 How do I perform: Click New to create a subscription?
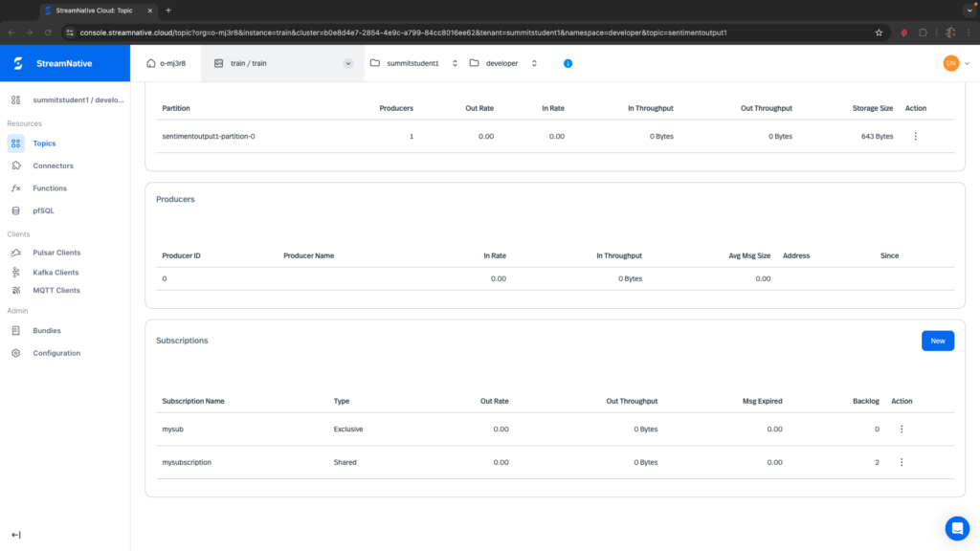point(937,341)
